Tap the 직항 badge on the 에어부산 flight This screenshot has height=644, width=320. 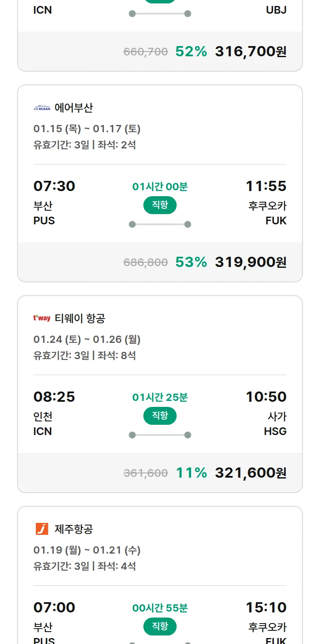coord(160,205)
